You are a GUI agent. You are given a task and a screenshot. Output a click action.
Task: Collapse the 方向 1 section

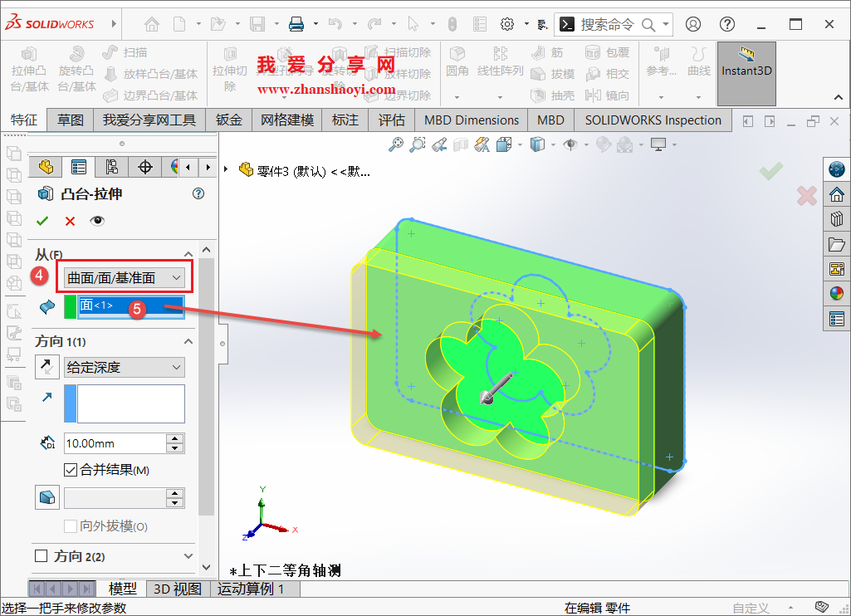coord(188,340)
